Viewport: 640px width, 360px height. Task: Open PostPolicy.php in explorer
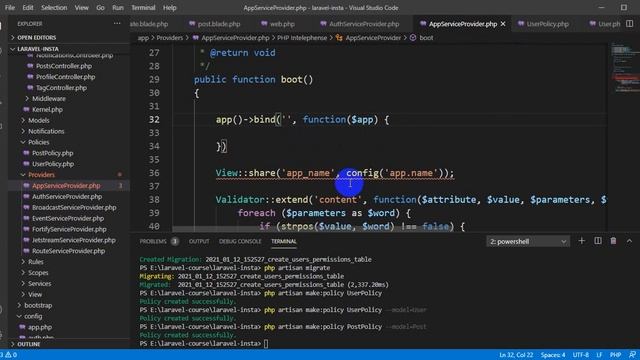52,153
